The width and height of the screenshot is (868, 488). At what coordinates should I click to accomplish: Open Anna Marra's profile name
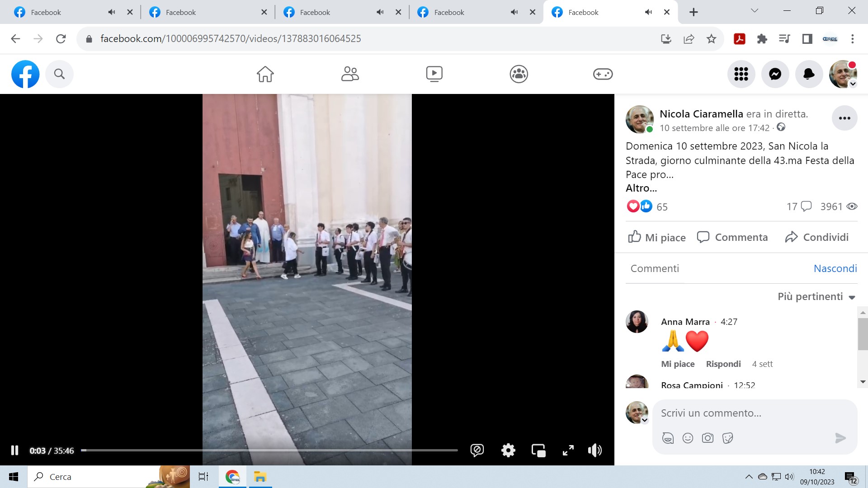click(x=685, y=322)
